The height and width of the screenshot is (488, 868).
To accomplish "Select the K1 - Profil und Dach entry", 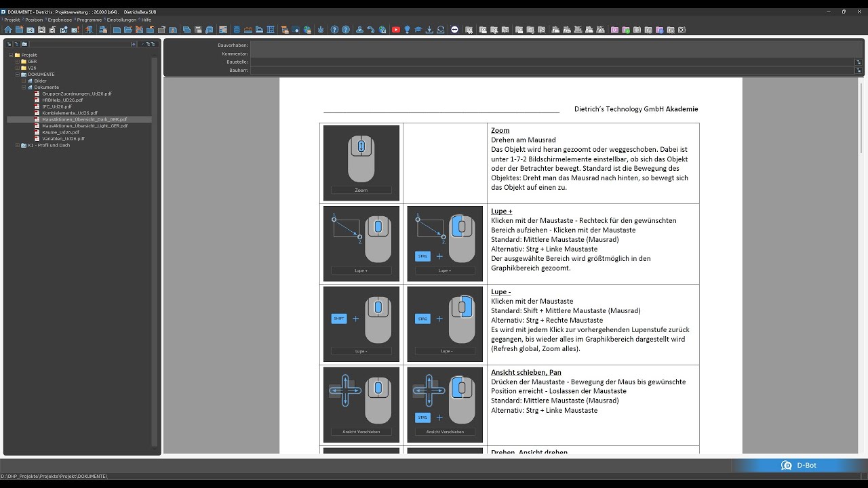I will point(49,145).
